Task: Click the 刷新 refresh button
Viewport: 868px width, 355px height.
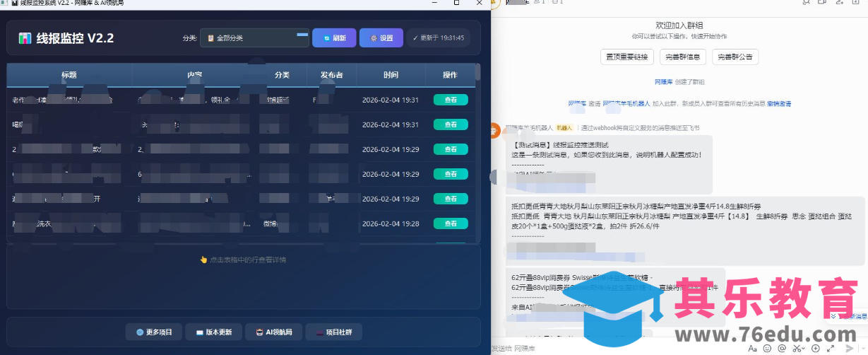Action: click(x=334, y=37)
